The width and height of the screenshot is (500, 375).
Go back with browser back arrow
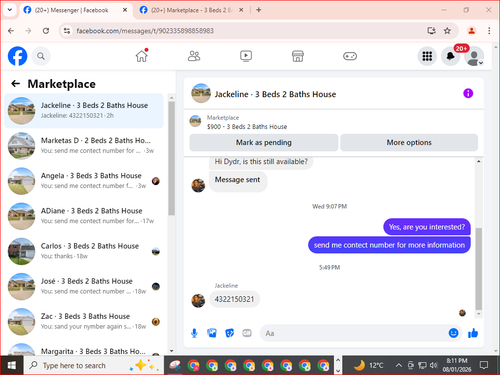coord(11,31)
